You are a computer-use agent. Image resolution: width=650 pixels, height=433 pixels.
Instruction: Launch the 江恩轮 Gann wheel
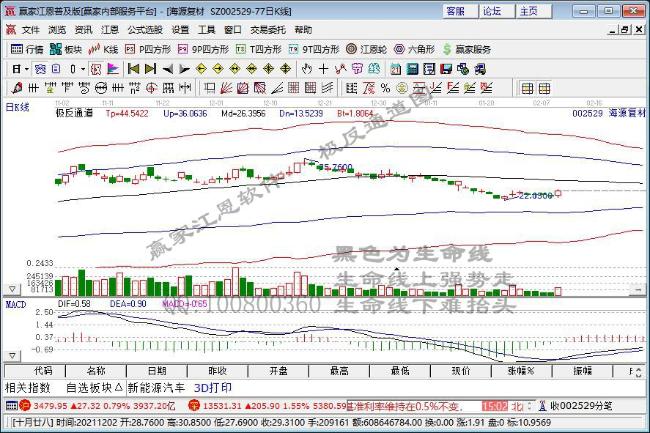(x=366, y=49)
